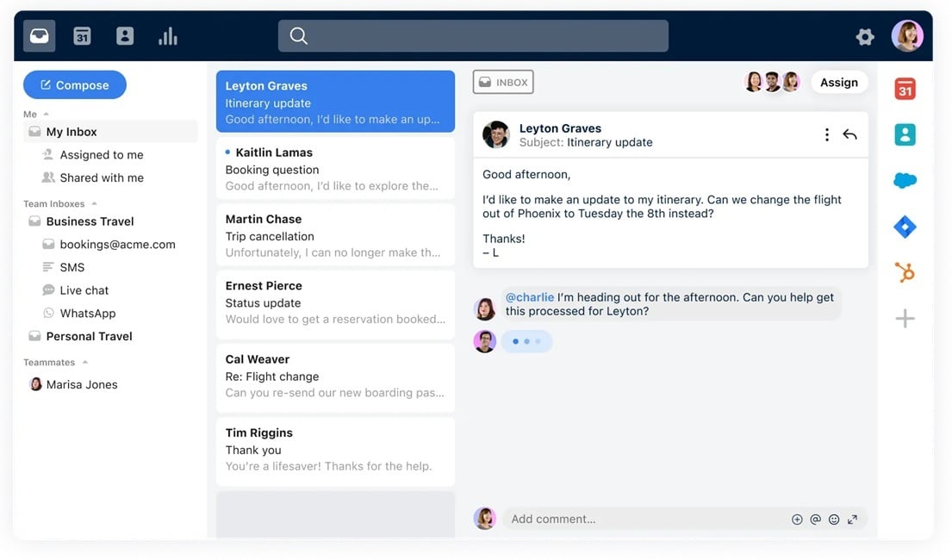Open HubSpot integration in right sidebar
Image resolution: width=952 pixels, height=560 pixels.
(905, 273)
